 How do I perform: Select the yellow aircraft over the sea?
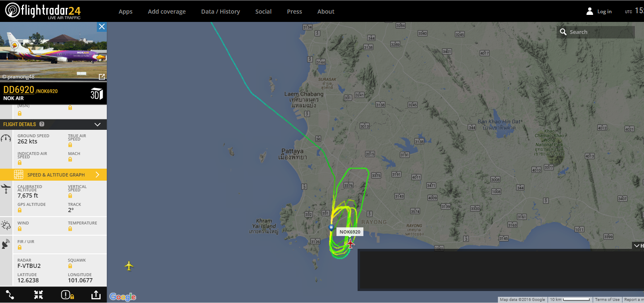(129, 266)
